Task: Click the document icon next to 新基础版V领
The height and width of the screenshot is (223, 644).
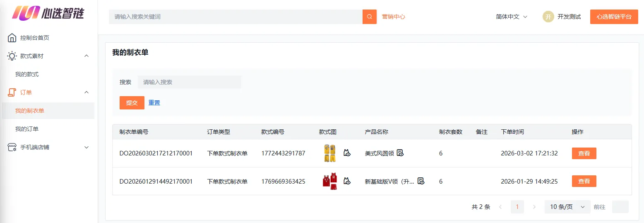Action: pyautogui.click(x=421, y=181)
